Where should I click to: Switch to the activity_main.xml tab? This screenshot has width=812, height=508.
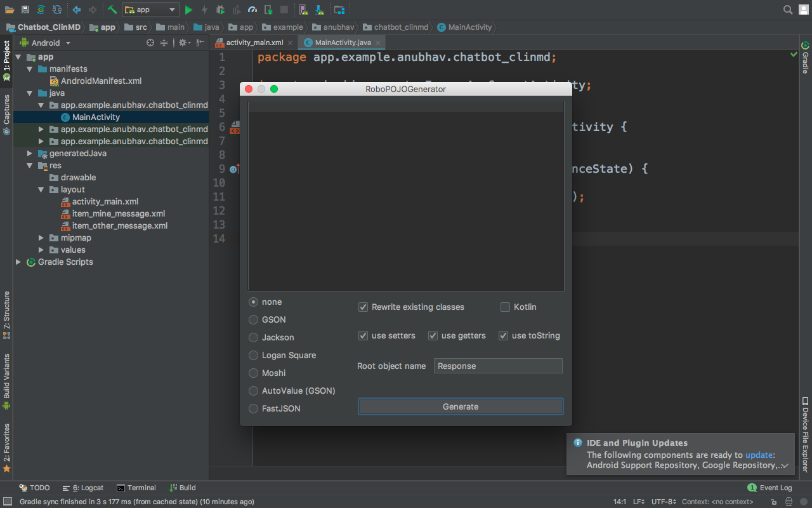click(255, 43)
